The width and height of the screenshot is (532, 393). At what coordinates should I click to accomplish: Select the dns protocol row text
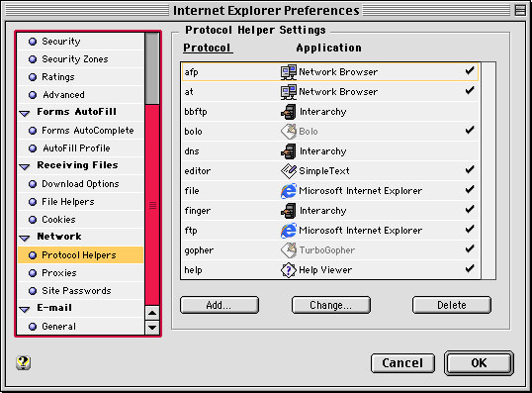pyautogui.click(x=192, y=151)
